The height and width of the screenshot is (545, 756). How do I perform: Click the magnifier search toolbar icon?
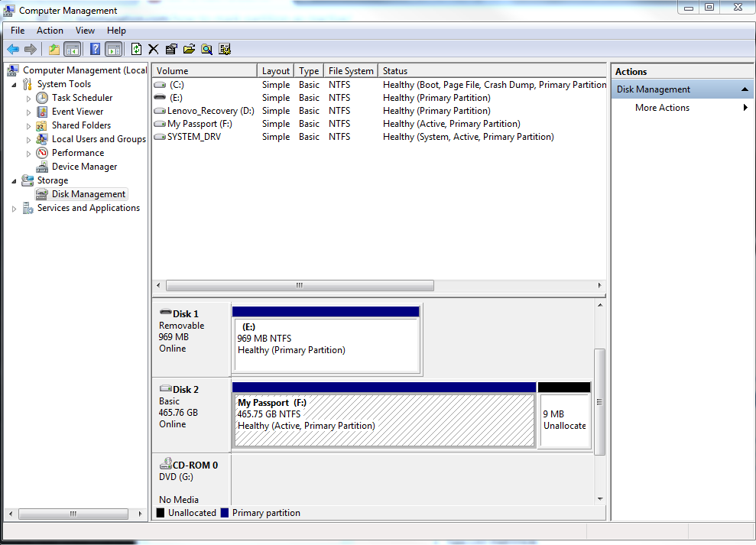[206, 48]
